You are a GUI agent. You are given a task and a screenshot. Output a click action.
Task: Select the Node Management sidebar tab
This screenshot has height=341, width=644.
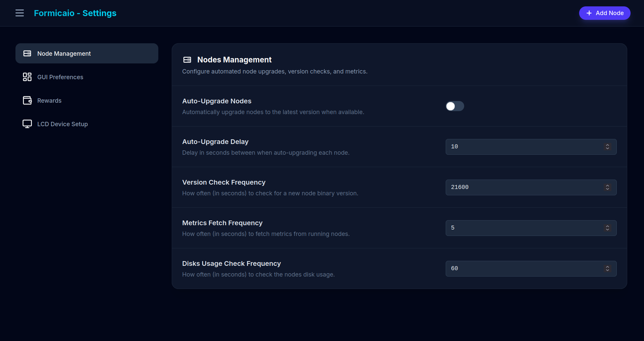(87, 53)
